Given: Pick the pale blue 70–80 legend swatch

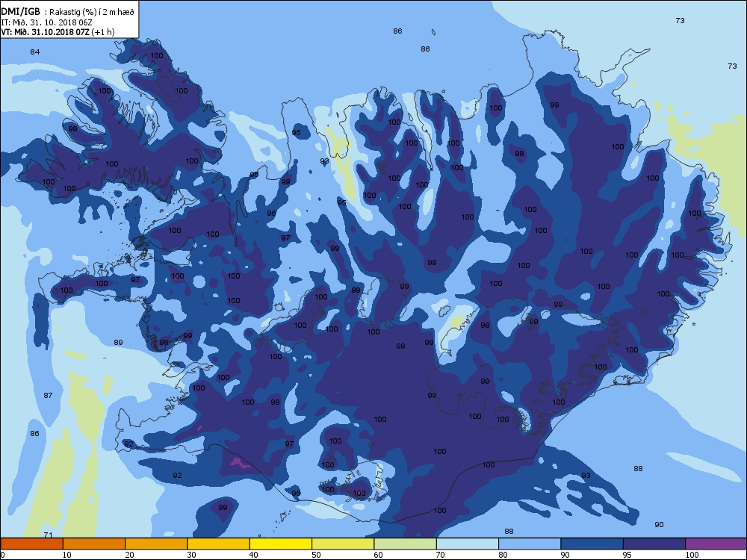Looking at the screenshot, I should (x=468, y=544).
